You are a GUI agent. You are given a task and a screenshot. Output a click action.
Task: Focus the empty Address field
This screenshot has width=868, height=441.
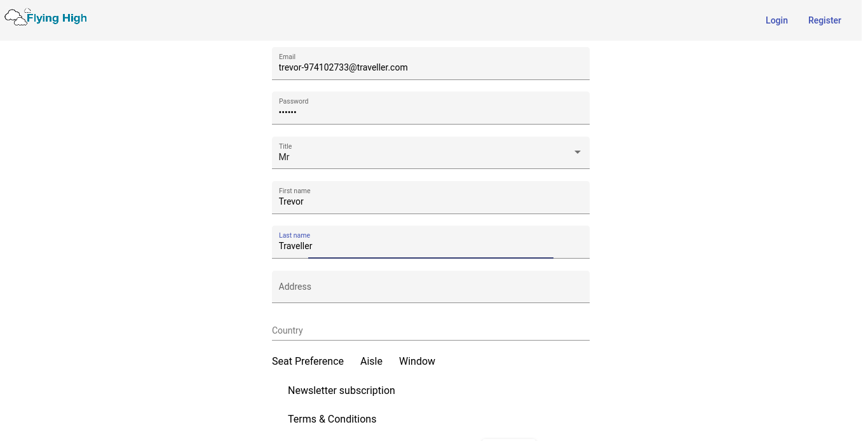430,287
